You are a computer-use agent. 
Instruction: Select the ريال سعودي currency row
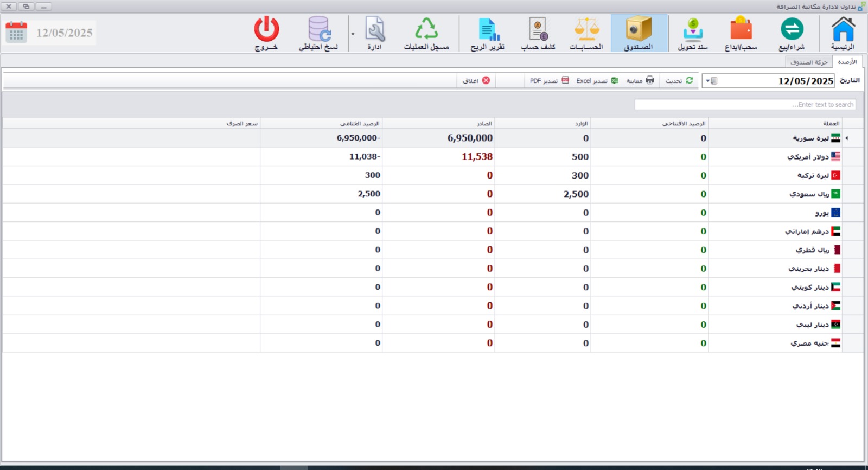[x=433, y=194]
